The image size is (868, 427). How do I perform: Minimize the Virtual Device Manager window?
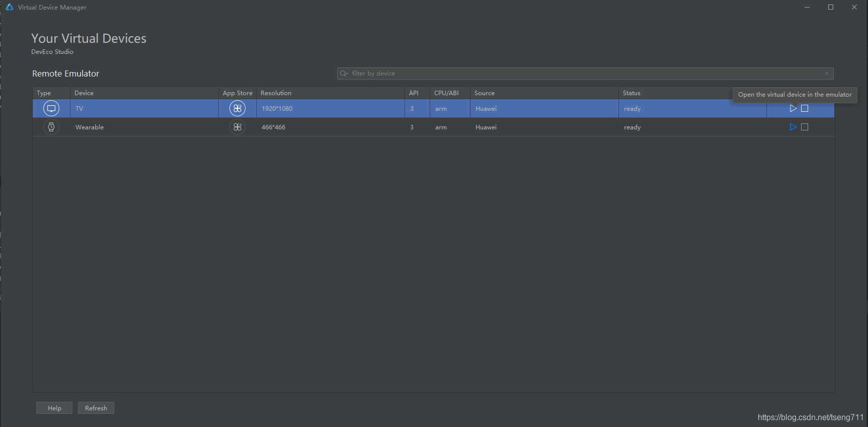807,7
